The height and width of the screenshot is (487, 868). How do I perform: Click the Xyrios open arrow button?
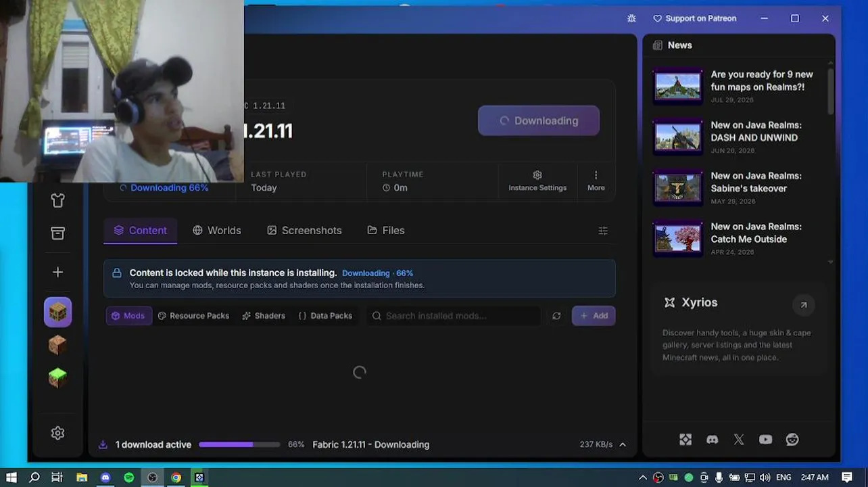tap(804, 305)
